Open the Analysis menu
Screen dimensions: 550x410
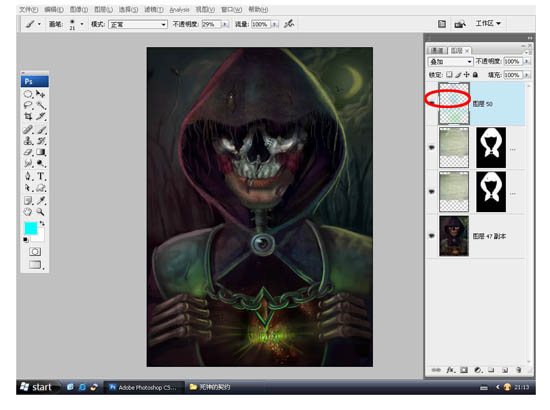pyautogui.click(x=179, y=10)
